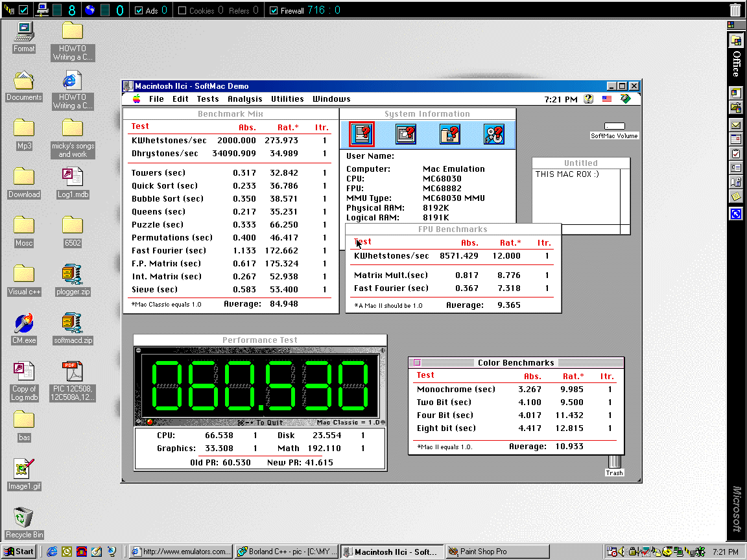The image size is (747, 560).
Task: Switch to Paint Shop Pro taskbar button
Action: tap(498, 552)
